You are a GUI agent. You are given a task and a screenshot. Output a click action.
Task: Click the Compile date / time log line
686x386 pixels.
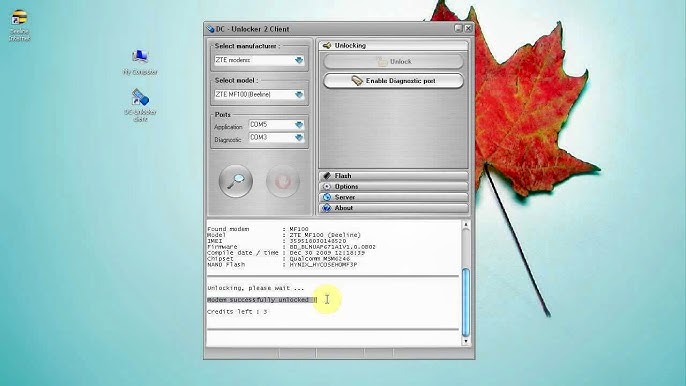[286, 253]
